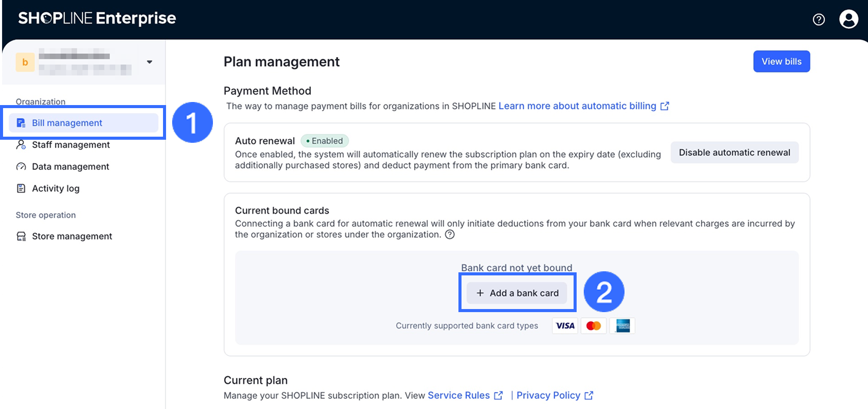
Task: Click Bank card not yet bound text
Action: 517,268
